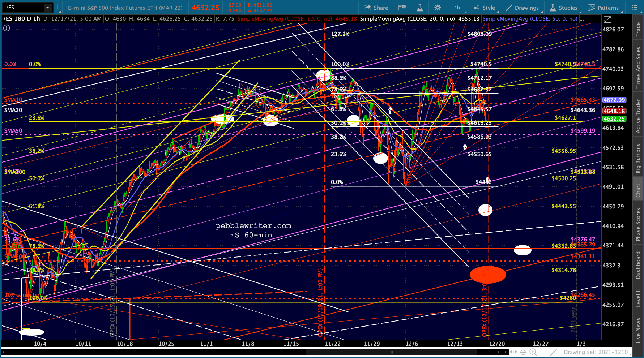Viewport: 644px width, 358px height.
Task: Click the red 4648.18 price bubble
Action: (614, 111)
